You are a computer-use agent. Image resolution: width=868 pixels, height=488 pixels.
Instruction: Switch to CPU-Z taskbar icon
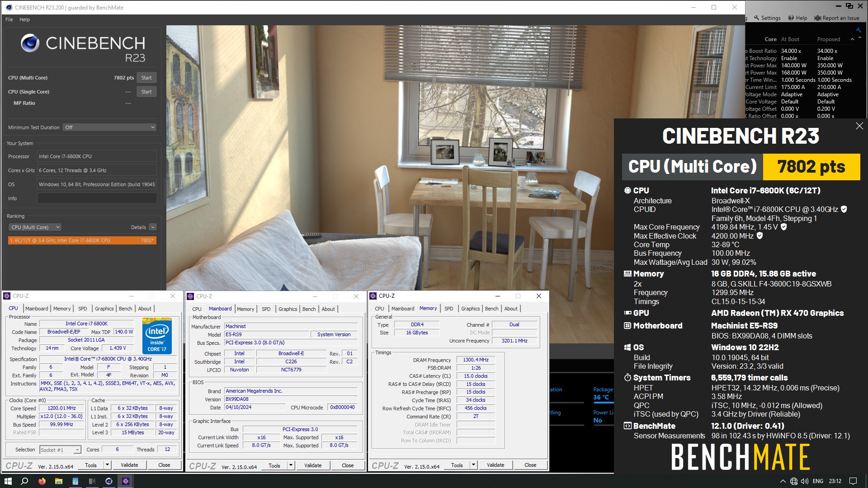126,481
